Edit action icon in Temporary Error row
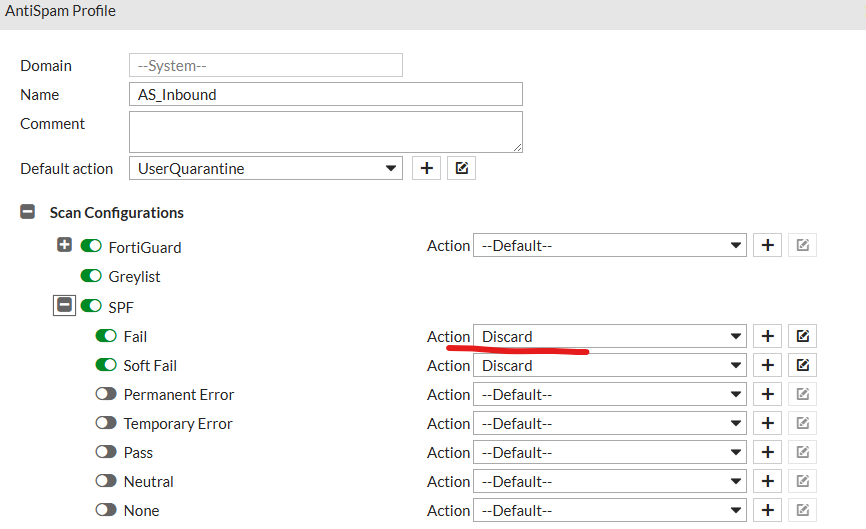866x529 pixels. click(x=802, y=424)
